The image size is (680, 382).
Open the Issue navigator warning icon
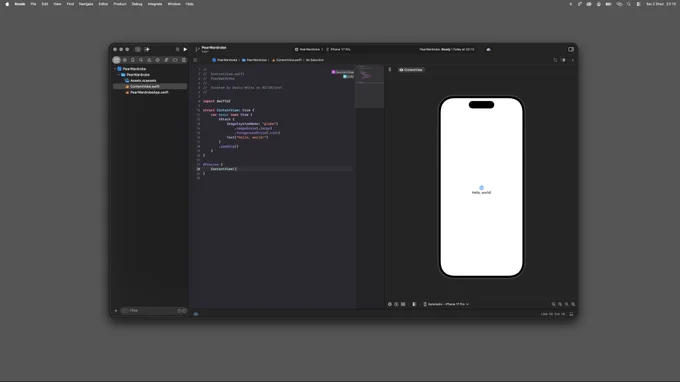pos(149,60)
